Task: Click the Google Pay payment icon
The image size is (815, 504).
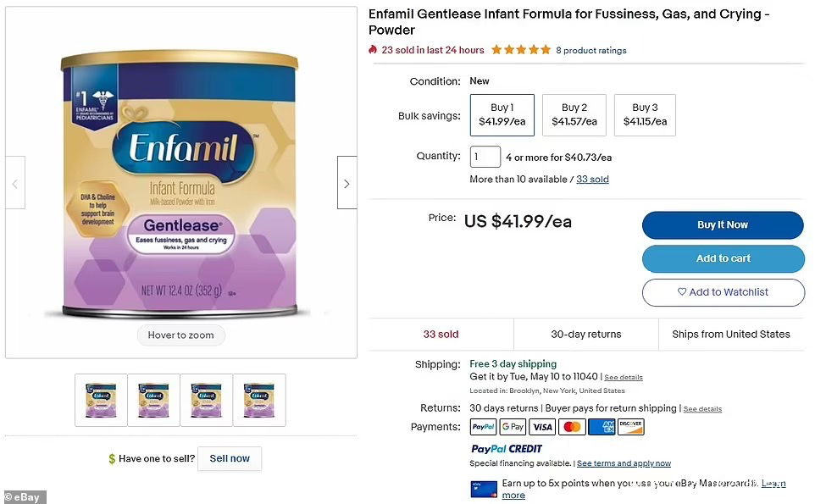Action: point(512,427)
